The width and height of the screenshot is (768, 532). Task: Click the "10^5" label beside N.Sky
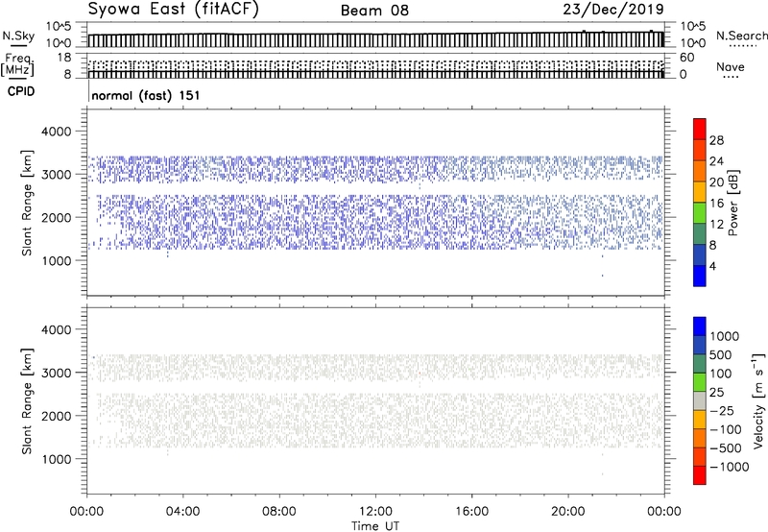coord(59,27)
